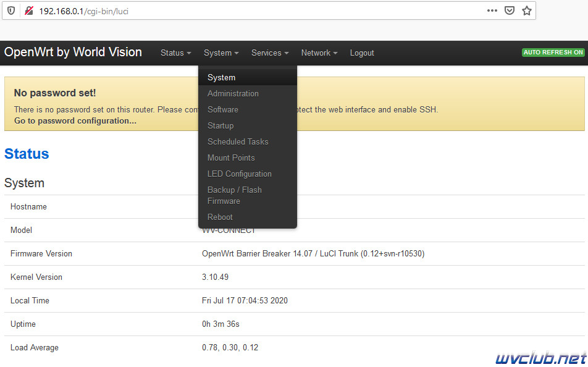The width and height of the screenshot is (588, 367).
Task: Open the OpenWrt by World Vision brand link
Action: pos(73,52)
